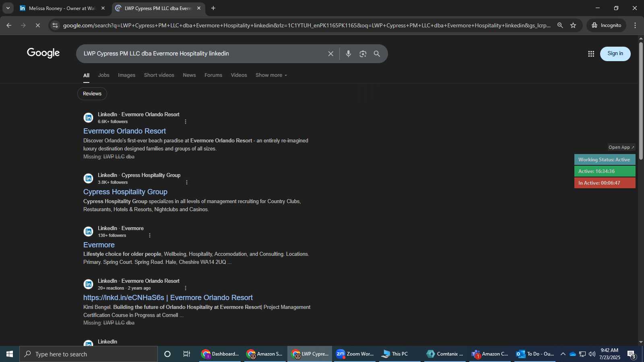Open the volume control in system tray
The height and width of the screenshot is (362, 644).
[x=592, y=354]
